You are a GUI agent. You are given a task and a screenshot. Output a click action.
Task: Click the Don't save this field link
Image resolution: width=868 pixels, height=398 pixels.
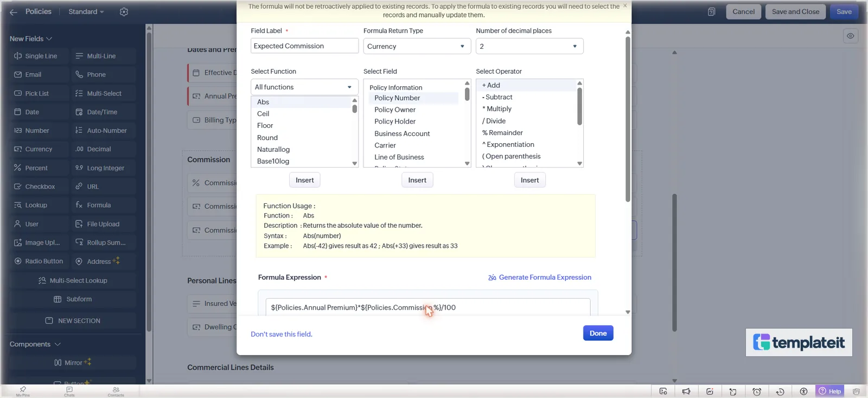click(x=282, y=334)
